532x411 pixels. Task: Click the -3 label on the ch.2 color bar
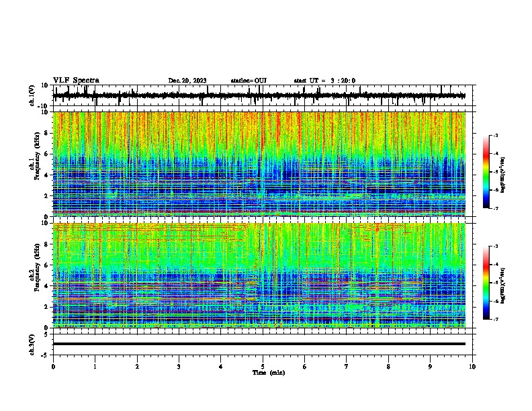tap(495, 246)
